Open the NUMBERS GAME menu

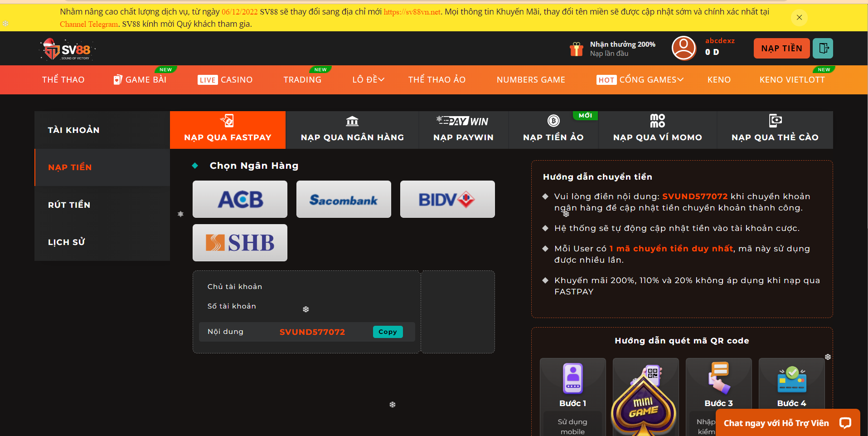531,80
